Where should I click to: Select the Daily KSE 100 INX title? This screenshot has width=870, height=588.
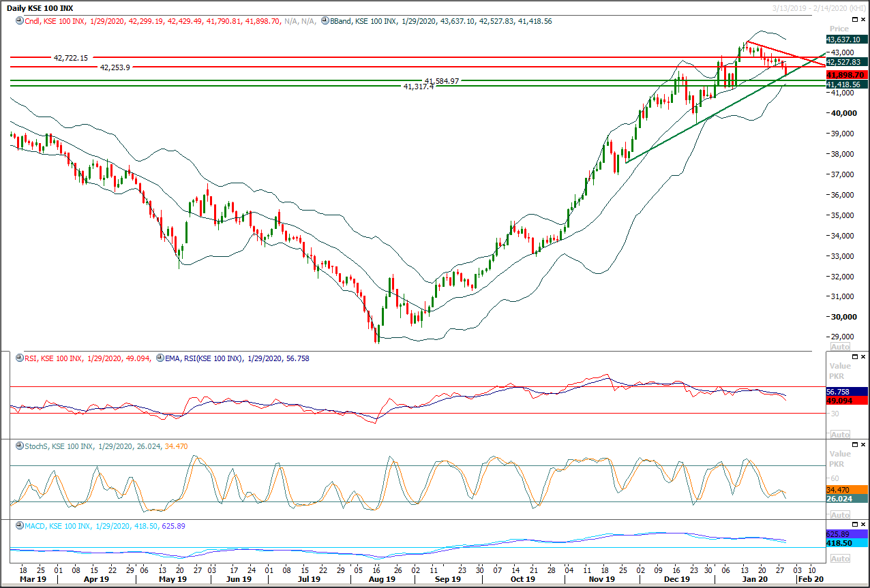pyautogui.click(x=41, y=7)
